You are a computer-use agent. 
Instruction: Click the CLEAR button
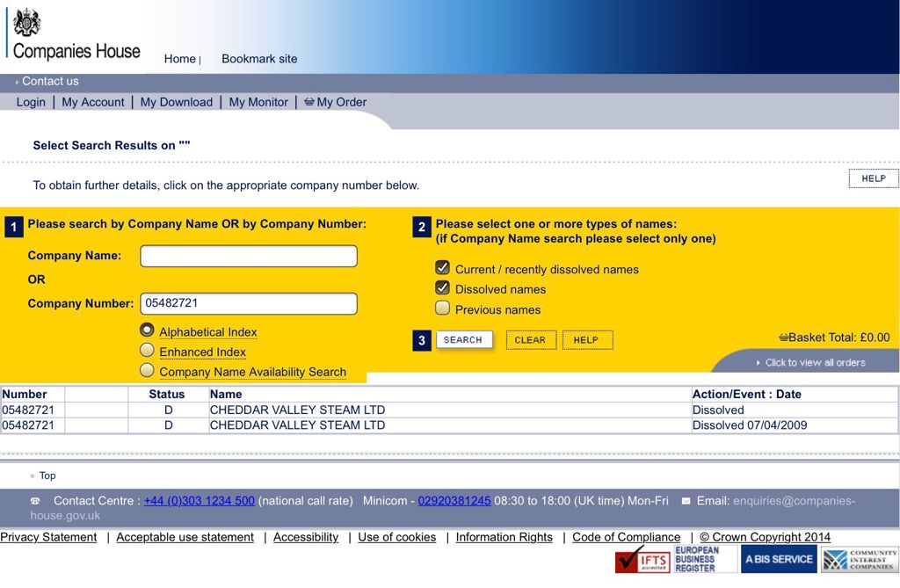pyautogui.click(x=530, y=340)
